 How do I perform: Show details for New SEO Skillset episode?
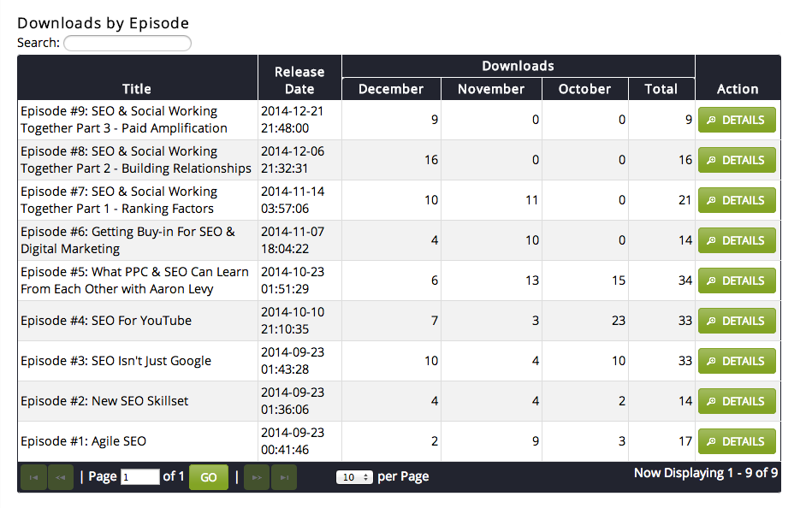(x=737, y=402)
